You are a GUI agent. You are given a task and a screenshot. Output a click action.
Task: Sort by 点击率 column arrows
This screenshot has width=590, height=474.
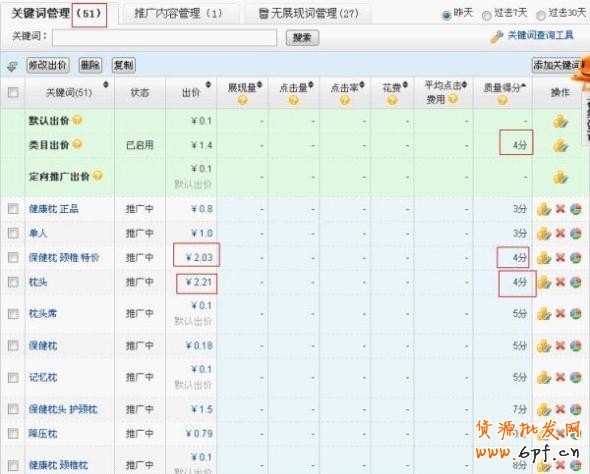click(x=362, y=85)
